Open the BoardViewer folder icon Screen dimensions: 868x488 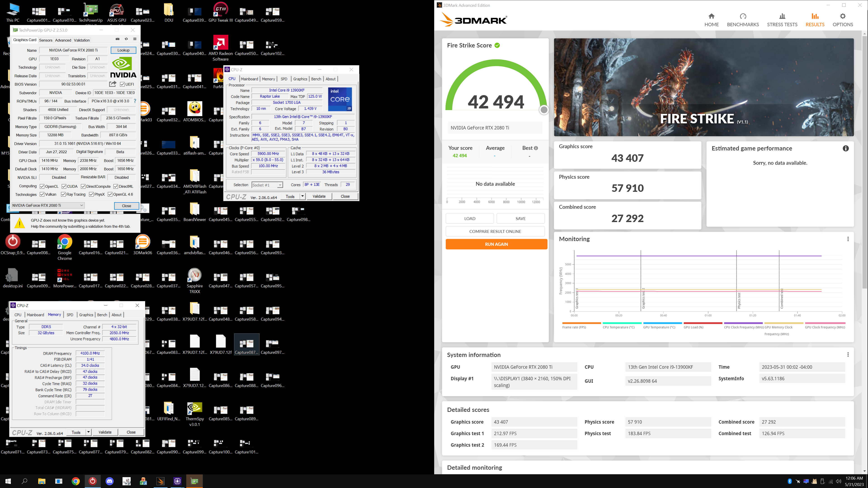(195, 211)
